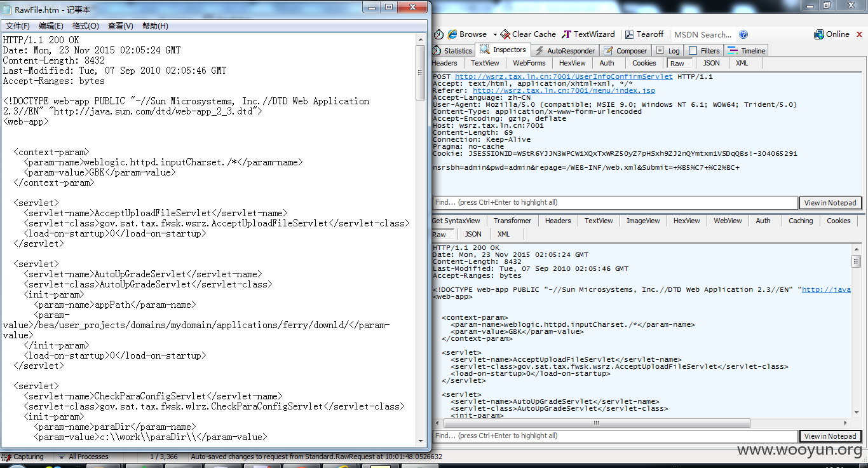Open Fiddler help icon
This screenshot has height=468, width=868.
[x=743, y=34]
